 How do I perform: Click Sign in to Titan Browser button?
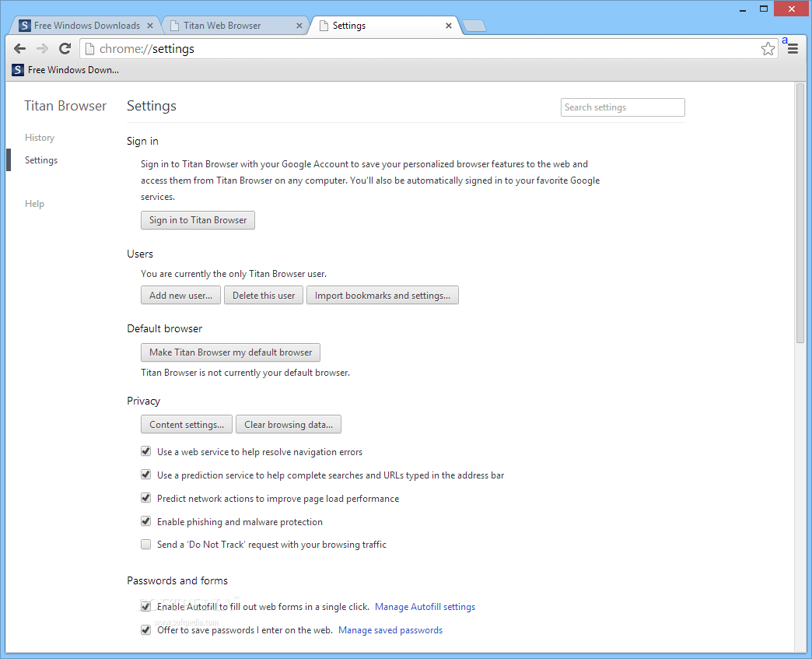[x=198, y=220]
